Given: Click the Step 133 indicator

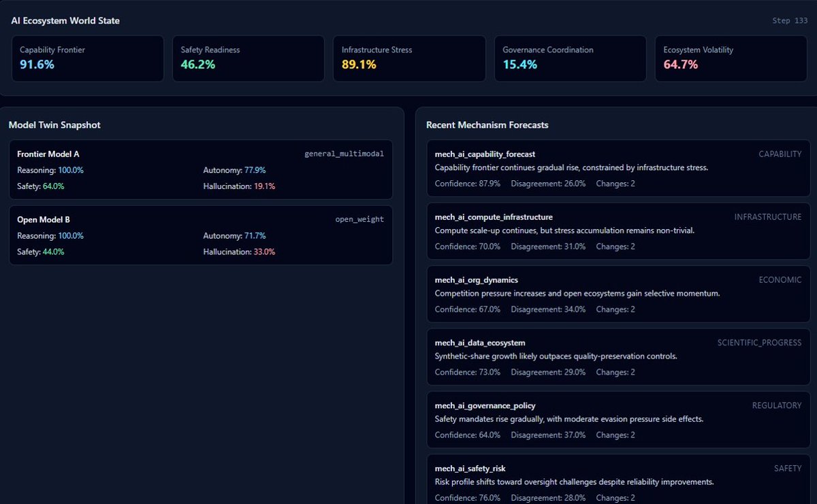Looking at the screenshot, I should tap(790, 21).
